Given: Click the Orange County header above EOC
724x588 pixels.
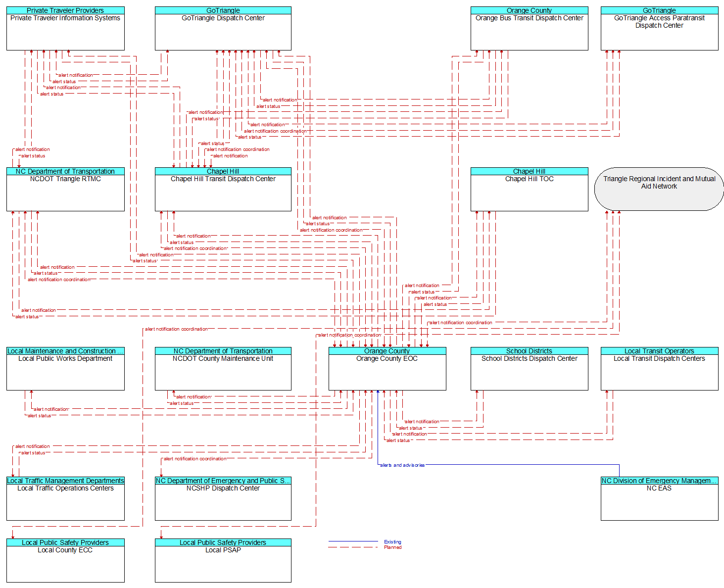Looking at the screenshot, I should tap(387, 351).
